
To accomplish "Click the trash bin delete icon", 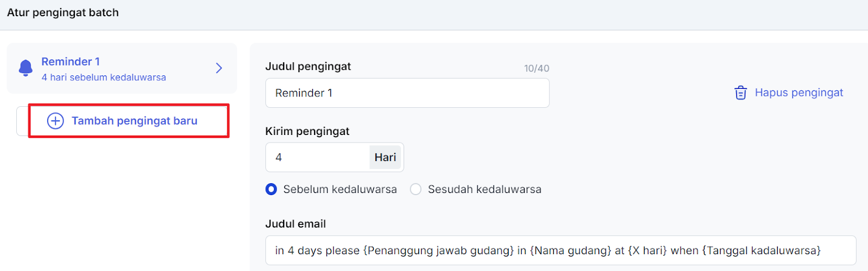I will pos(741,93).
